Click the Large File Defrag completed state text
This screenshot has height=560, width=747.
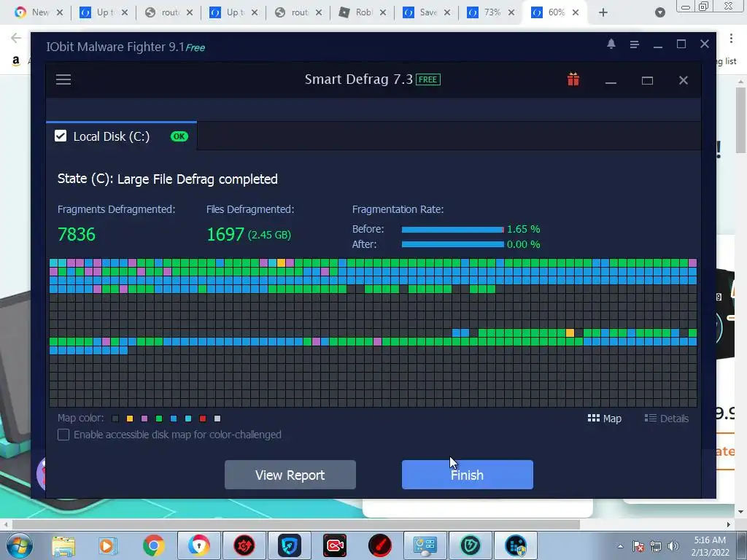[197, 179]
